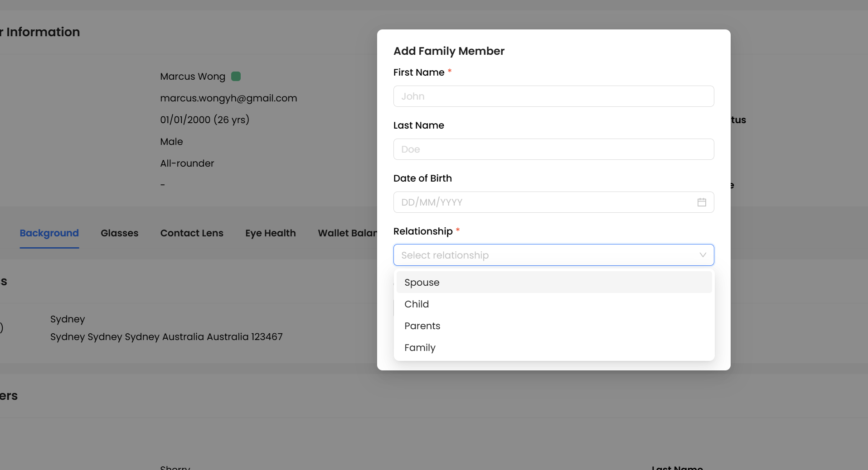The height and width of the screenshot is (470, 868).
Task: Click the name Marcus Wong
Action: pyautogui.click(x=193, y=76)
